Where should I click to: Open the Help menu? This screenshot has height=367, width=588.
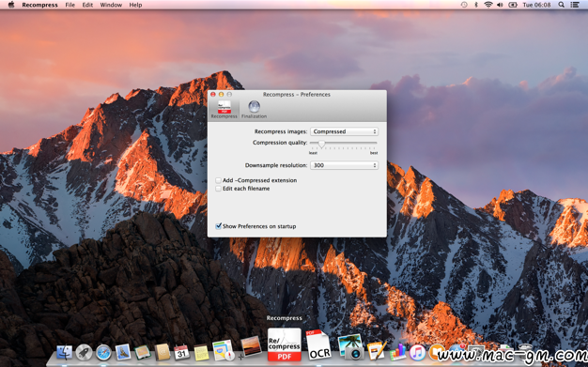pos(135,5)
